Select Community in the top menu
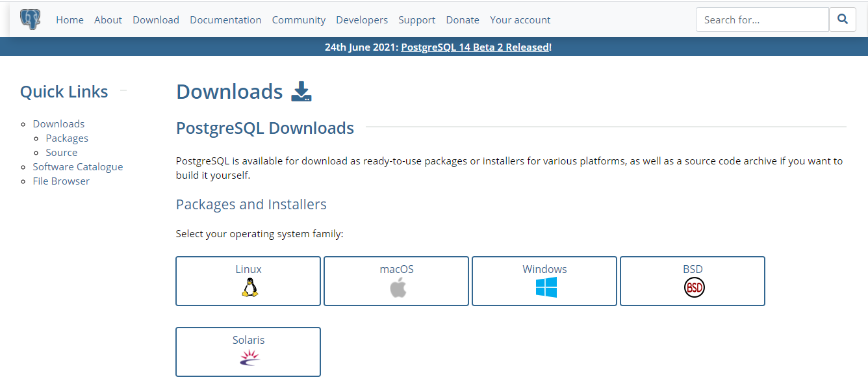This screenshot has height=388, width=868. click(299, 20)
